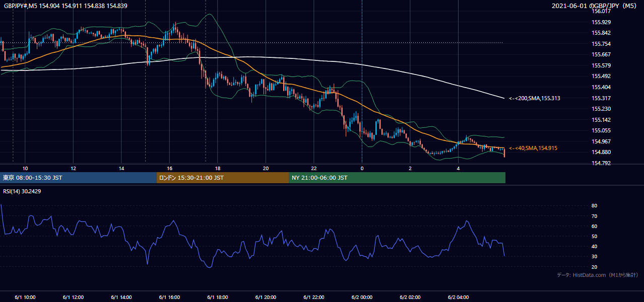
Task: Click RSI axis level 60
Action: 595,226
